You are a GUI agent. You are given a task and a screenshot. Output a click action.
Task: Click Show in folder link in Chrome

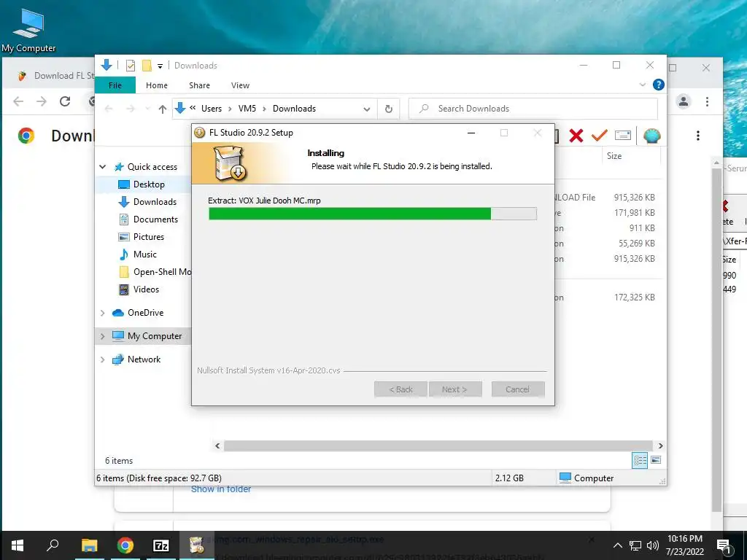pos(220,489)
